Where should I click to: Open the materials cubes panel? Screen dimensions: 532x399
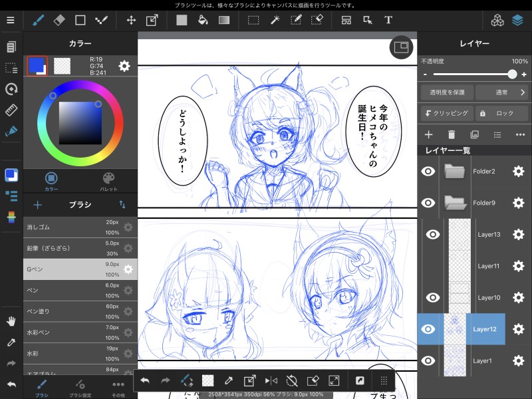click(497, 21)
